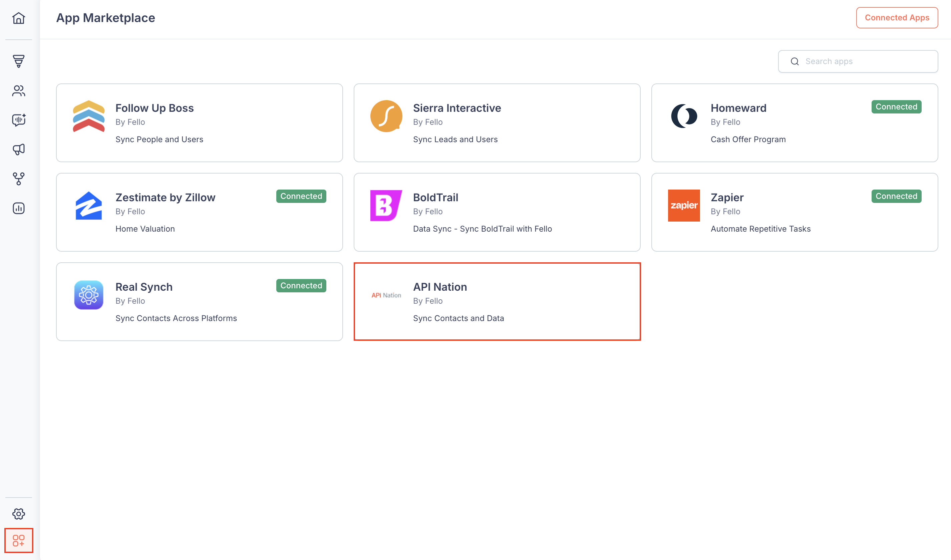This screenshot has height=560, width=951.
Task: Click 'Cash Offer Program' description
Action: click(x=748, y=139)
